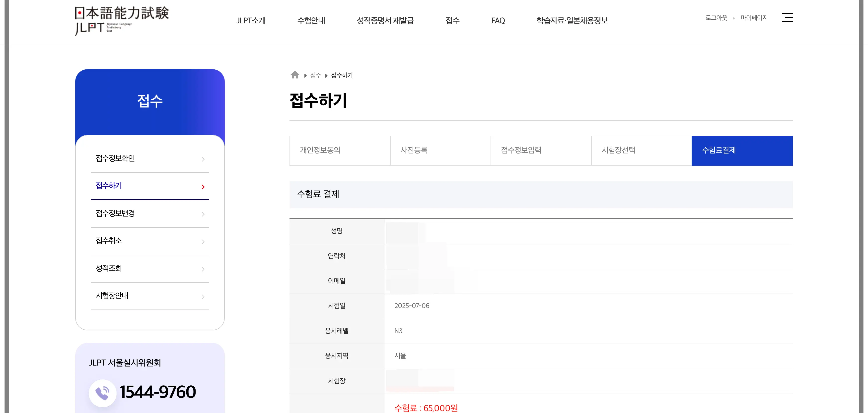Expand the 시험장안내 sidebar chevron

click(x=203, y=297)
